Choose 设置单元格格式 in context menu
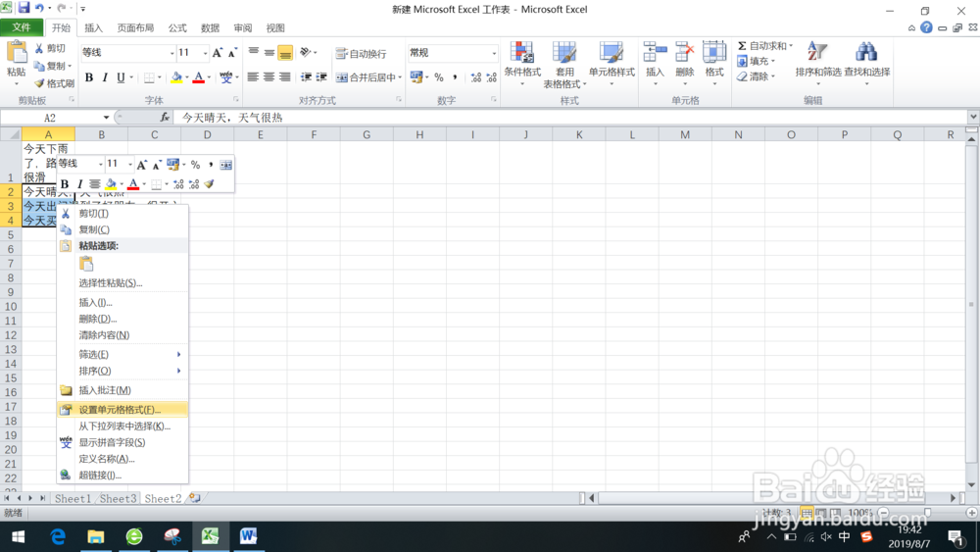The width and height of the screenshot is (980, 552). click(122, 410)
